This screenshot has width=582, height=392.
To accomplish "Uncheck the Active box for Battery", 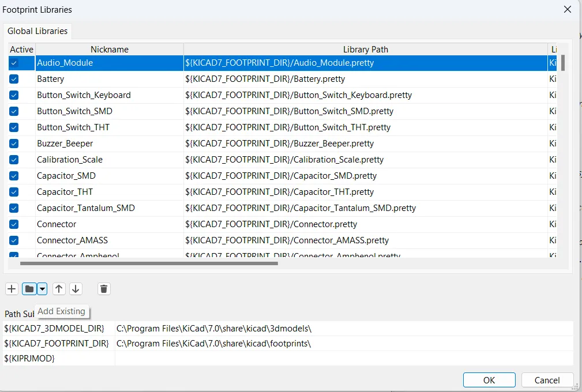I will click(13, 79).
